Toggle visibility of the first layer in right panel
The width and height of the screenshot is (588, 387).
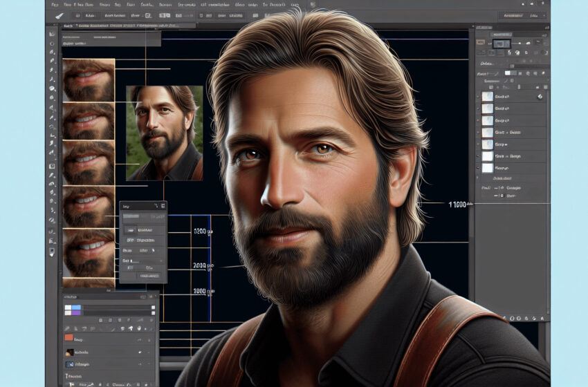point(478,97)
